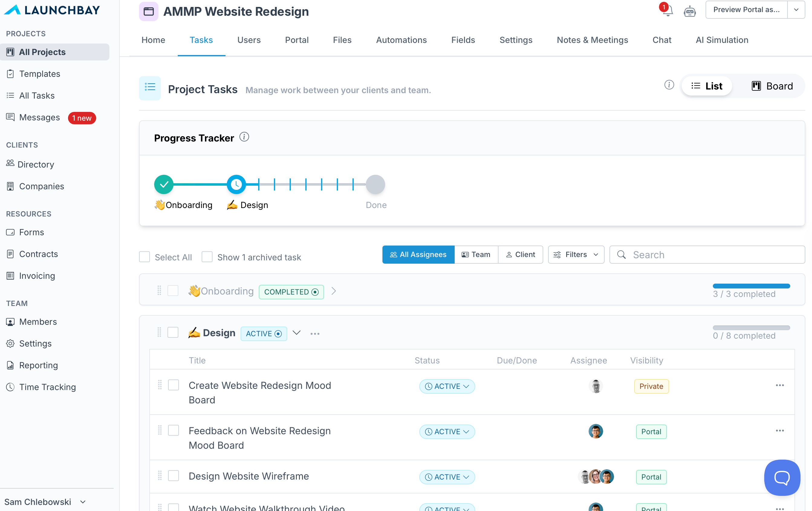This screenshot has height=511, width=812.
Task: Enable Show 1 archived task checkbox
Action: click(x=207, y=257)
